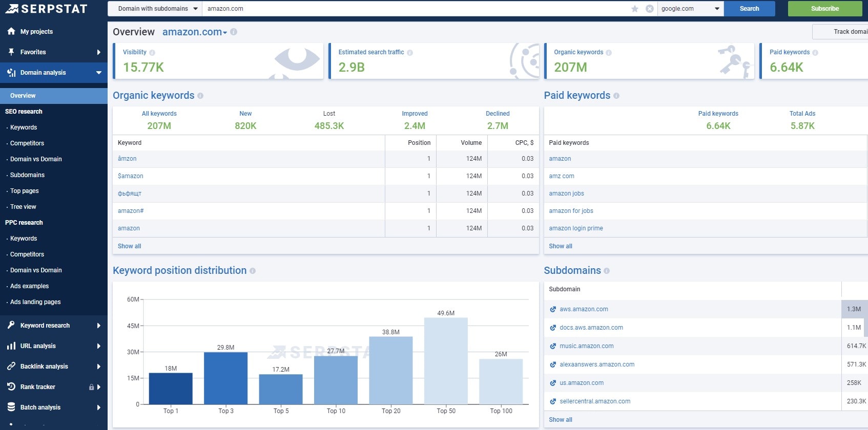Viewport: 868px width, 430px height.
Task: Click info icon beside Paid keywords card
Action: point(815,53)
